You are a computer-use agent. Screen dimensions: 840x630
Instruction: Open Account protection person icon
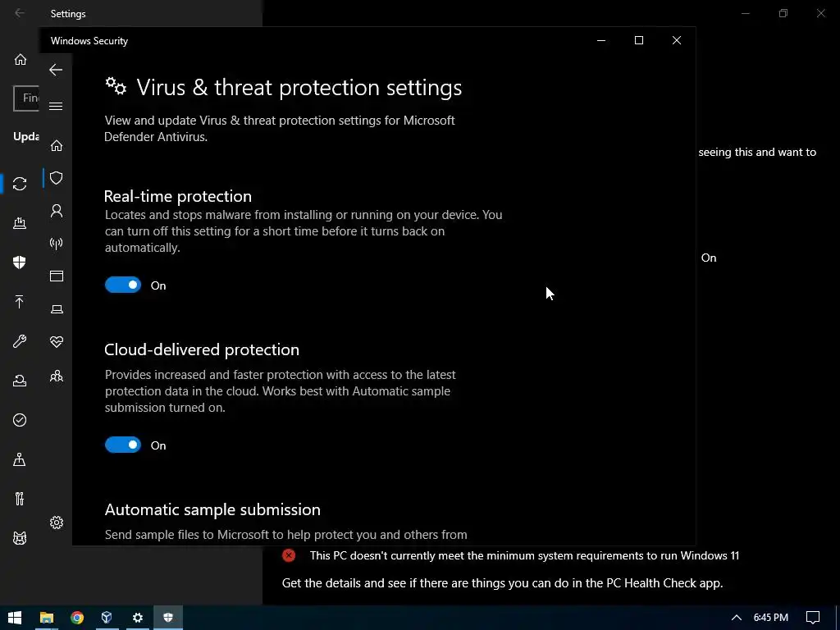(57, 211)
